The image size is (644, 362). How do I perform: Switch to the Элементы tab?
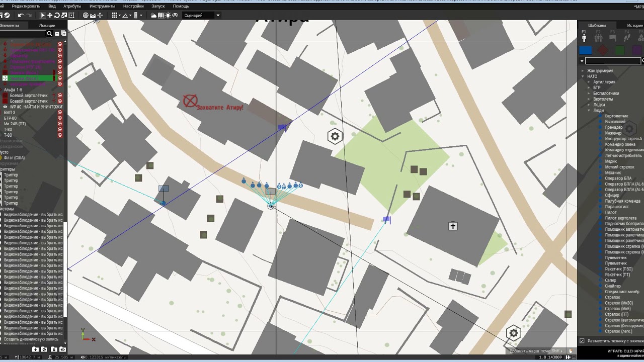tap(10, 25)
